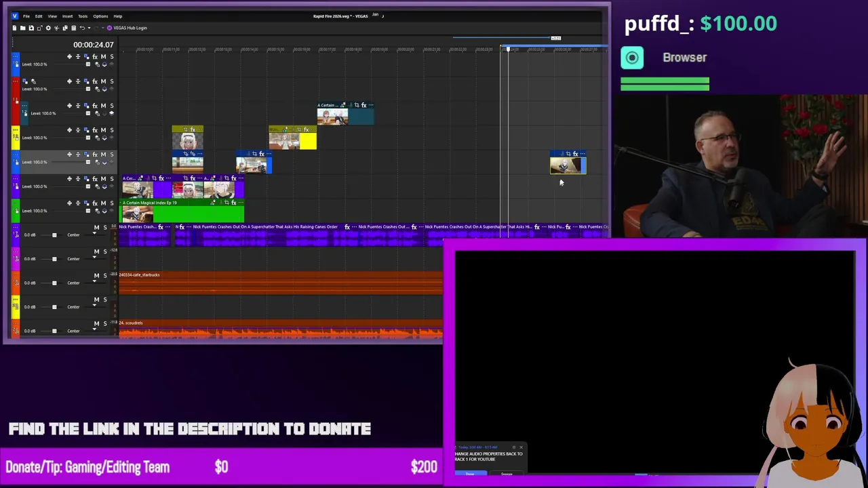The width and height of the screenshot is (868, 488).
Task: Save the project with the disk icon
Action: [31, 28]
